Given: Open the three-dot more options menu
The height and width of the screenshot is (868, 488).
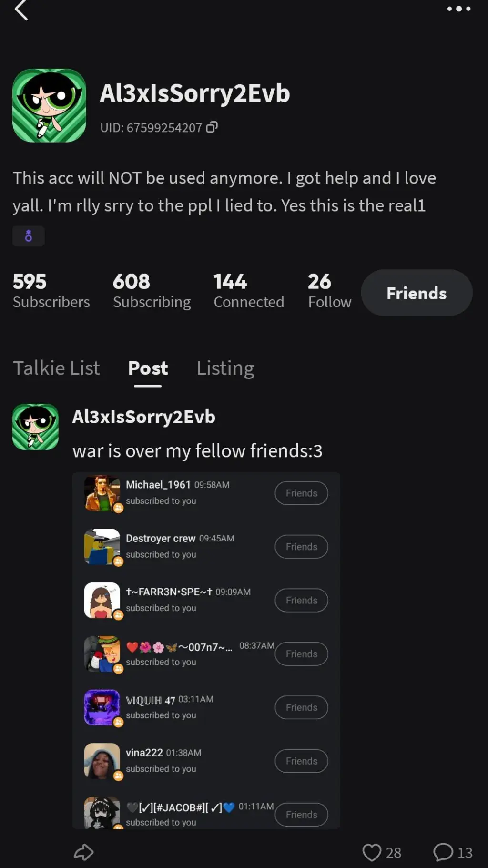Looking at the screenshot, I should coord(458,9).
